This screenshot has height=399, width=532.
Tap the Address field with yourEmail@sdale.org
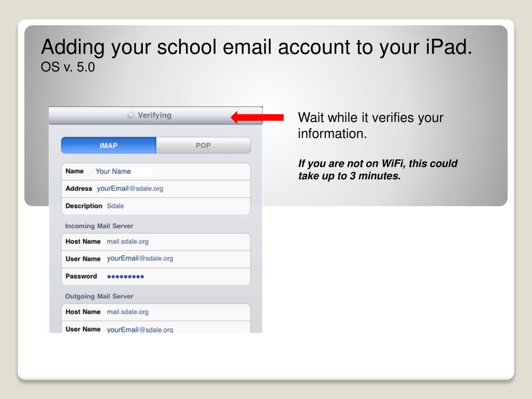point(156,189)
